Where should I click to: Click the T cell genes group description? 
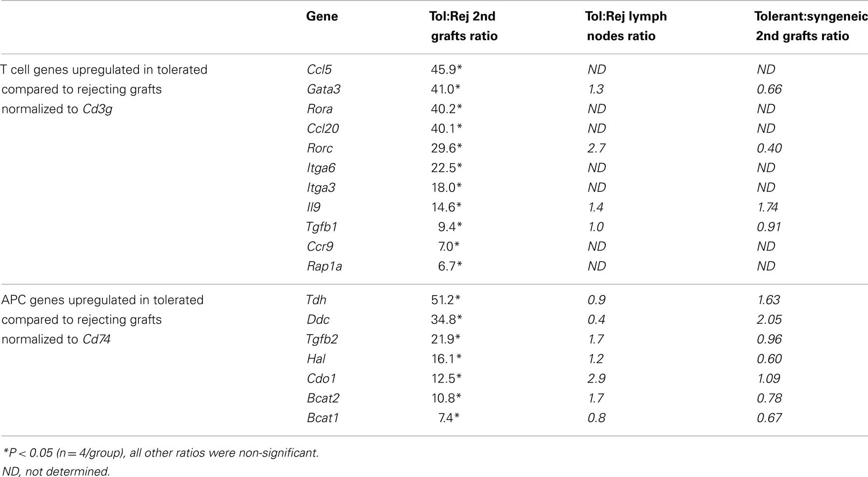(x=104, y=89)
